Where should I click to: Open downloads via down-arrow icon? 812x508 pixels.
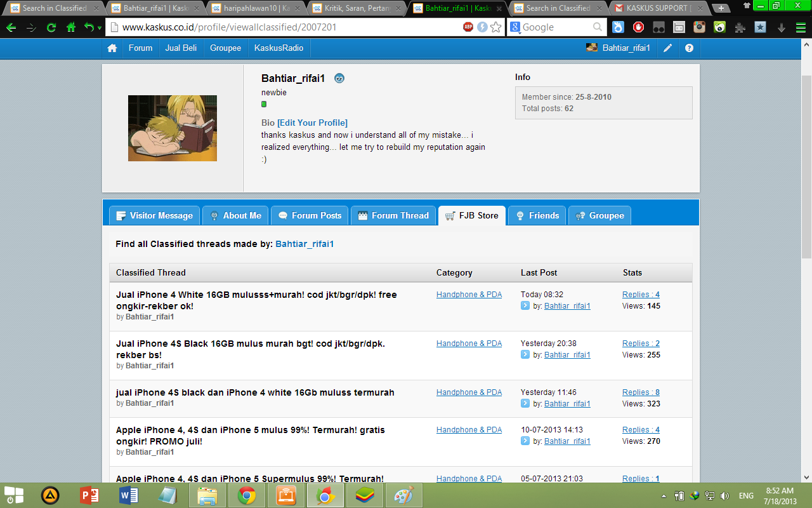click(782, 28)
